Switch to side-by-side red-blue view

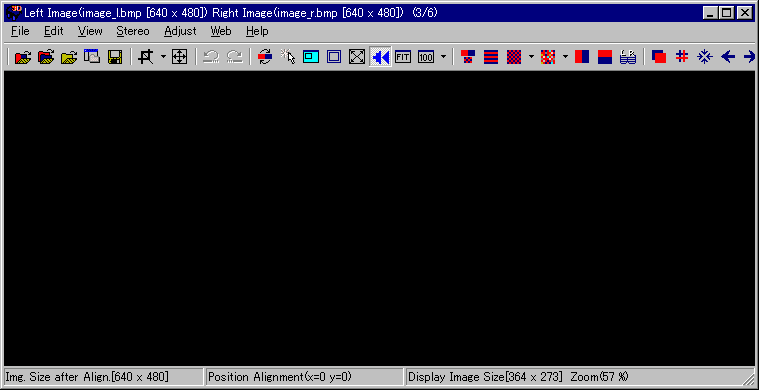click(x=582, y=57)
